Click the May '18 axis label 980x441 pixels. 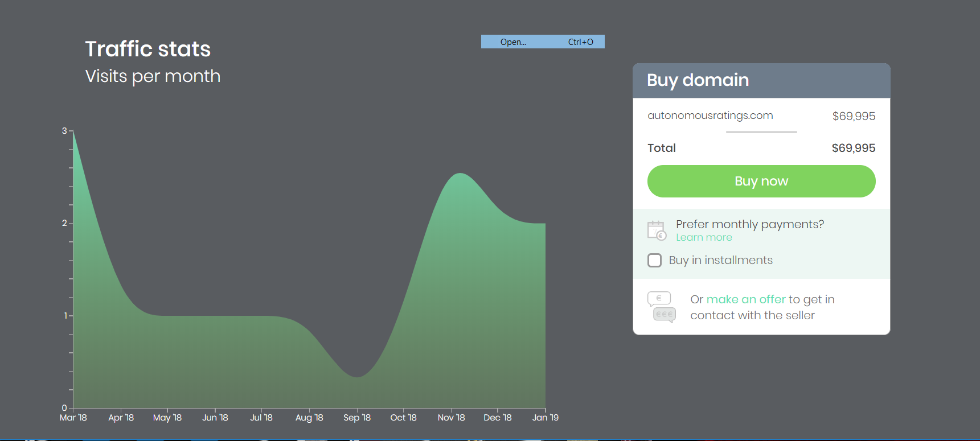(x=167, y=418)
